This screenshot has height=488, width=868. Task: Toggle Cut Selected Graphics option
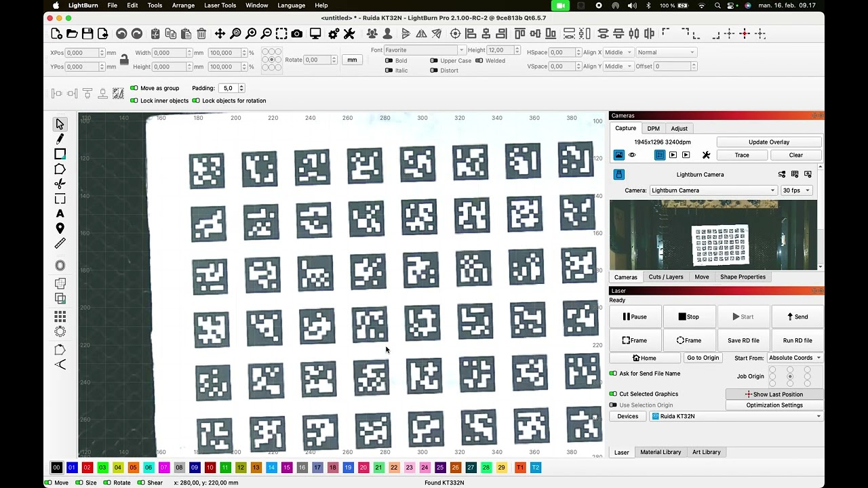[x=613, y=394]
